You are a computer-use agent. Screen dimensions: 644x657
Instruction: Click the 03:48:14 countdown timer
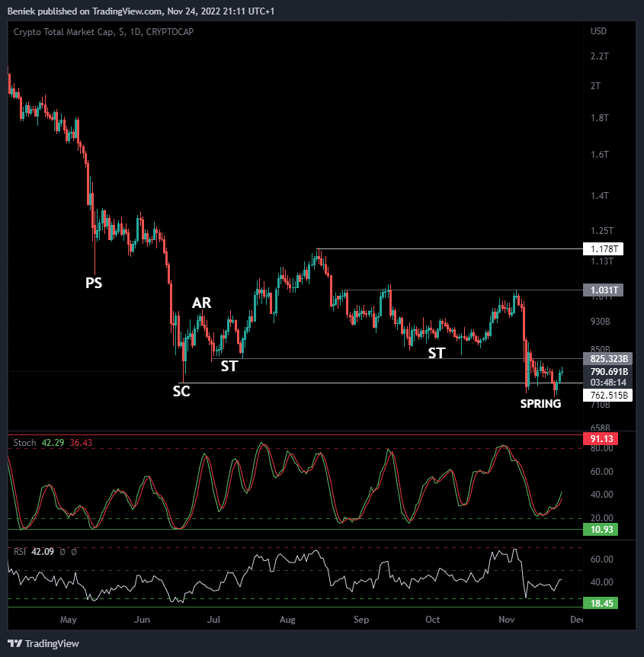(608, 382)
